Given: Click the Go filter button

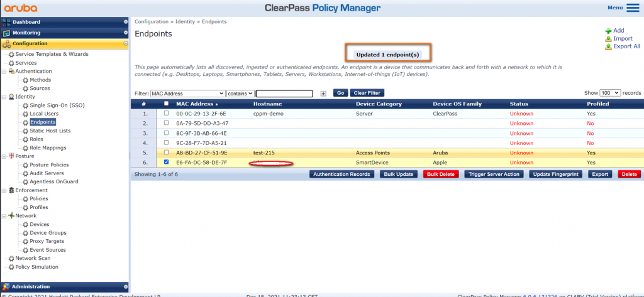Looking at the screenshot, I should click(340, 93).
